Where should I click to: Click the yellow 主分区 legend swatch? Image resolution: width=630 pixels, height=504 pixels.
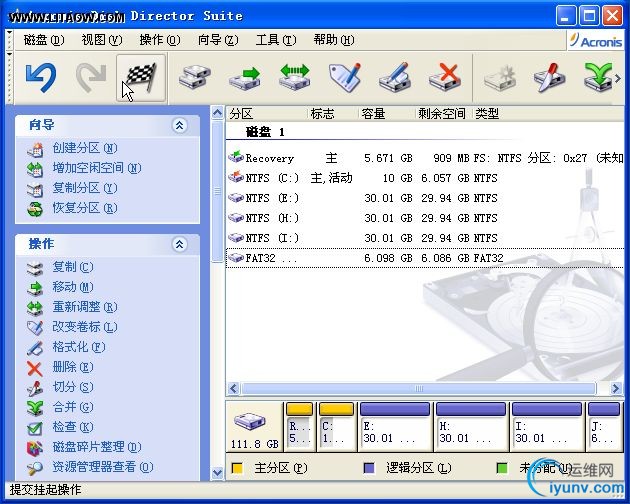[x=237, y=468]
